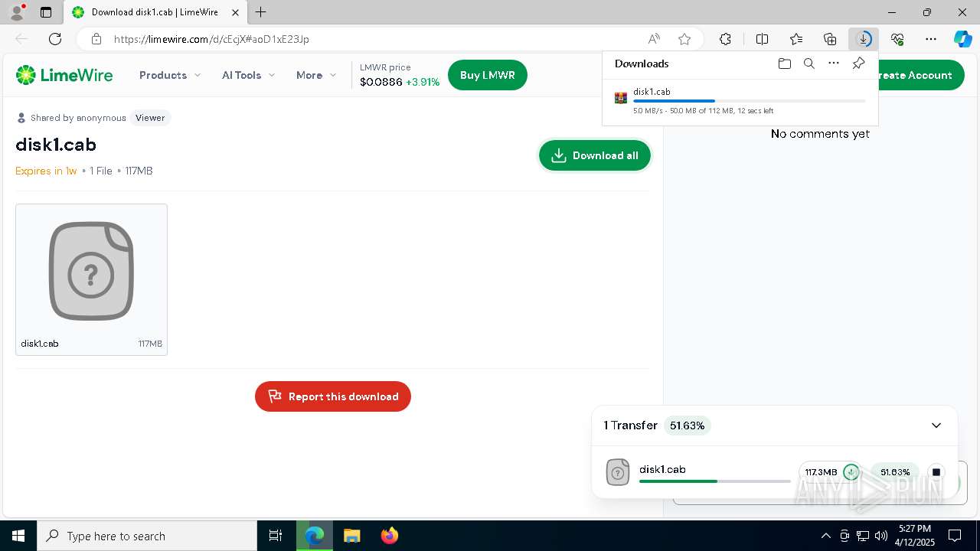Open Task View on taskbar

click(x=276, y=536)
